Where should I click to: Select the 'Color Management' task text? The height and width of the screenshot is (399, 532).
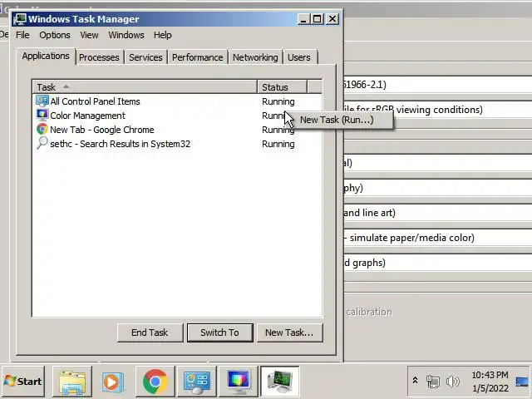[87, 116]
